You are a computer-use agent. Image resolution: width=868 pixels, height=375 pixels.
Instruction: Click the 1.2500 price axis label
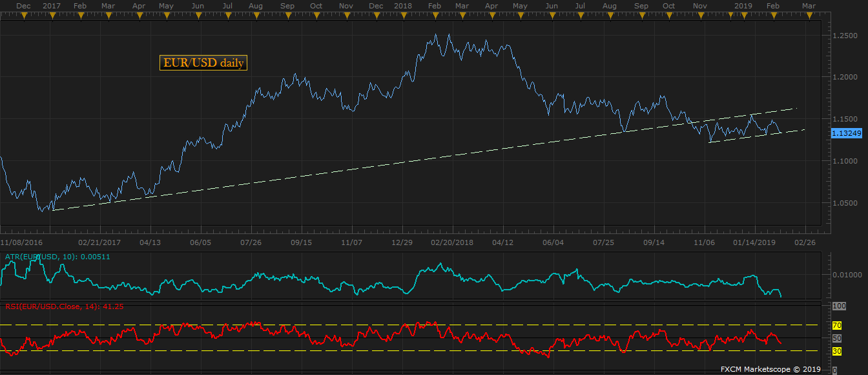pos(844,36)
